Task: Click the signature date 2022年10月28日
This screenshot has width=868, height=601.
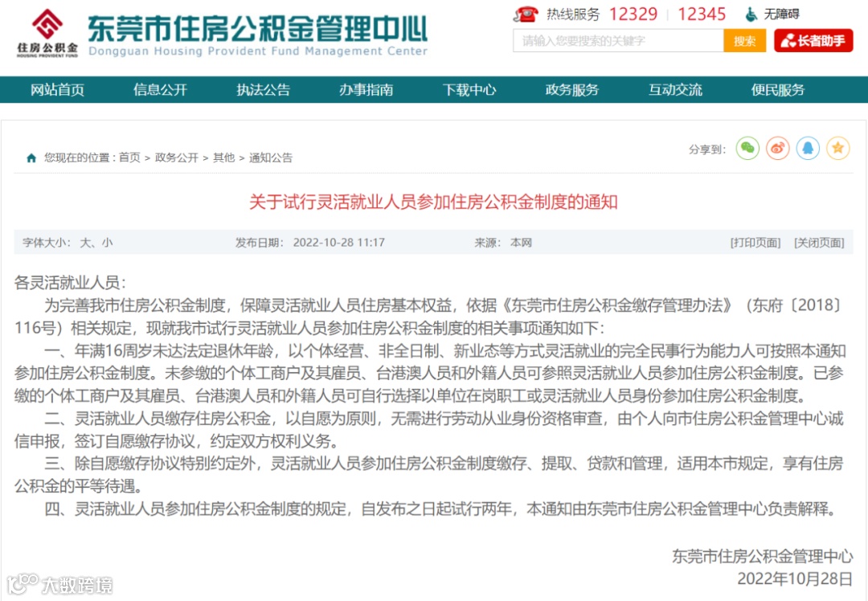Action: [795, 579]
